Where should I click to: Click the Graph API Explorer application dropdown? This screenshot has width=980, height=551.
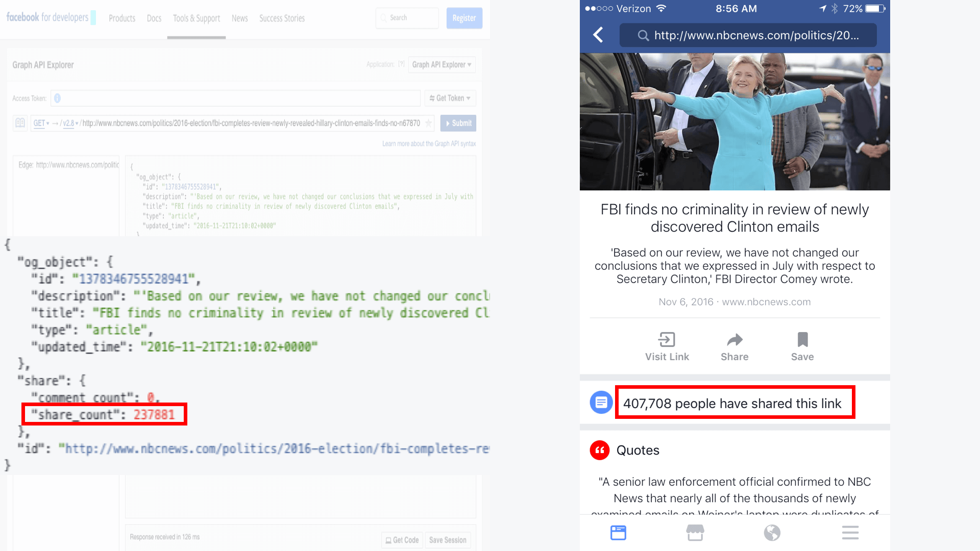pos(441,64)
